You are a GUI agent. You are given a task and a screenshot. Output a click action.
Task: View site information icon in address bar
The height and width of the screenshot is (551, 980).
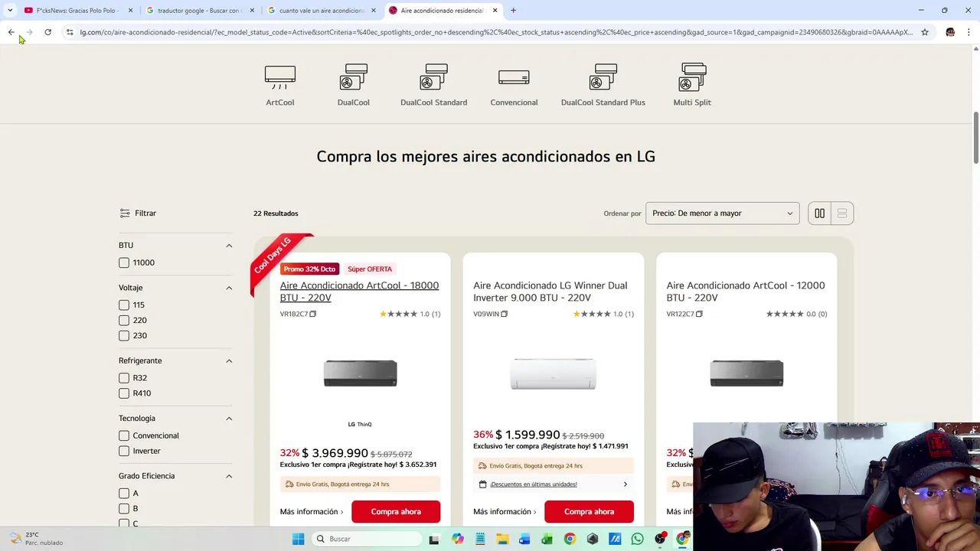(x=70, y=32)
